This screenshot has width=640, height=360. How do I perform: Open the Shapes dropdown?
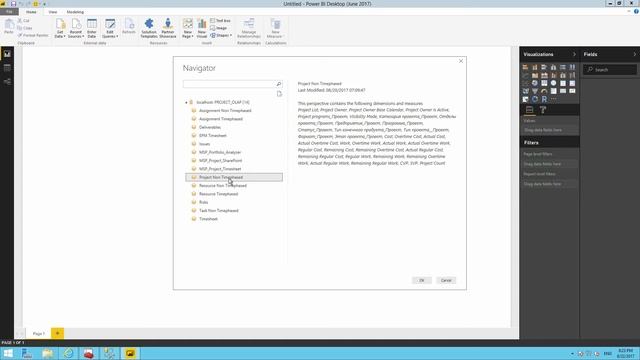[221, 36]
